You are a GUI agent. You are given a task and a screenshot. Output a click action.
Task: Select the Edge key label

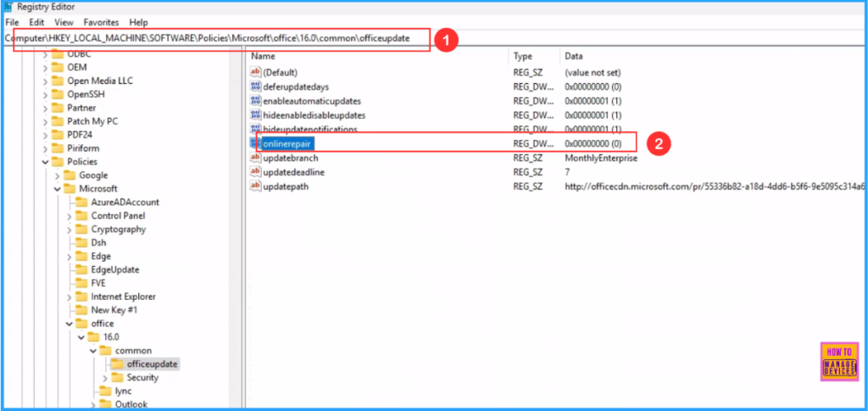click(101, 256)
